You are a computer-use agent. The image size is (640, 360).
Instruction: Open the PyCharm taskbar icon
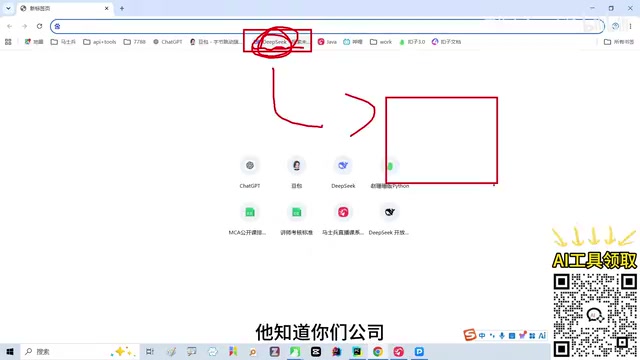pos(357,351)
